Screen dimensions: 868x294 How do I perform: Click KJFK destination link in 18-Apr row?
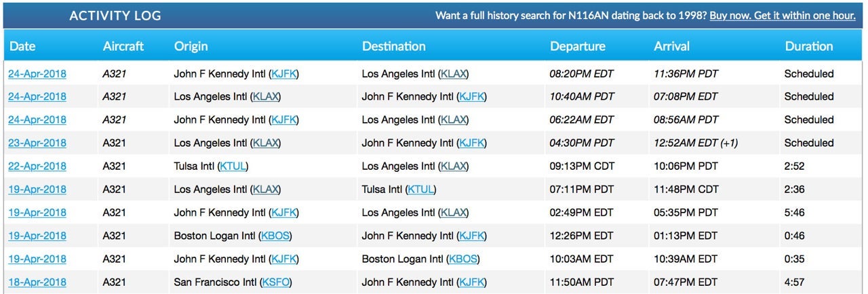point(471,282)
